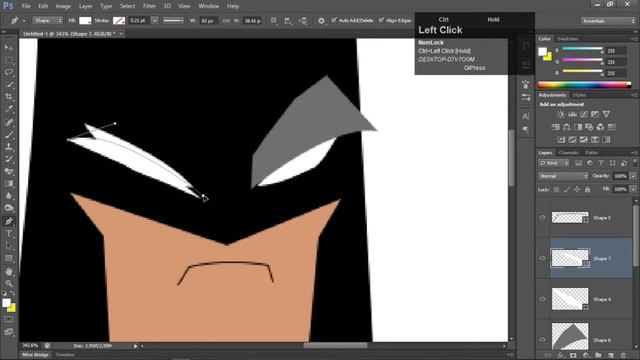
Task: Select the Zoom tool
Action: pos(9,283)
